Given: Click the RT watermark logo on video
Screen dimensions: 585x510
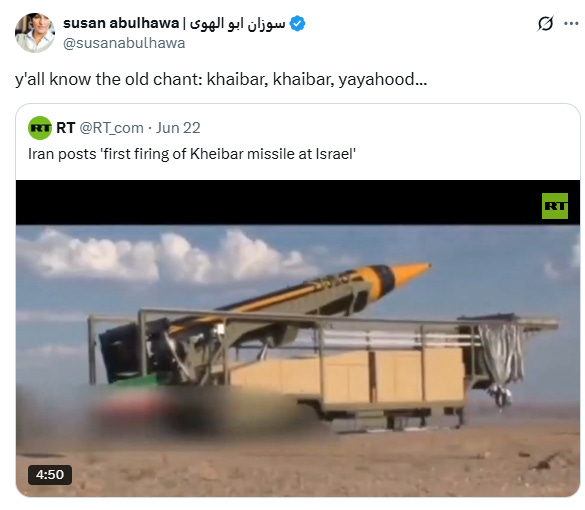Looking at the screenshot, I should 555,206.
